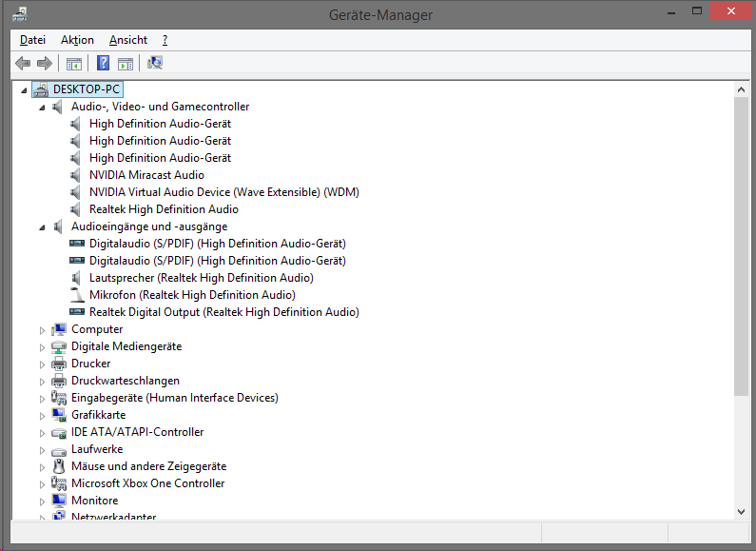Click the Back arrow toolbar icon
Image resolution: width=756 pixels, height=551 pixels.
(23, 63)
